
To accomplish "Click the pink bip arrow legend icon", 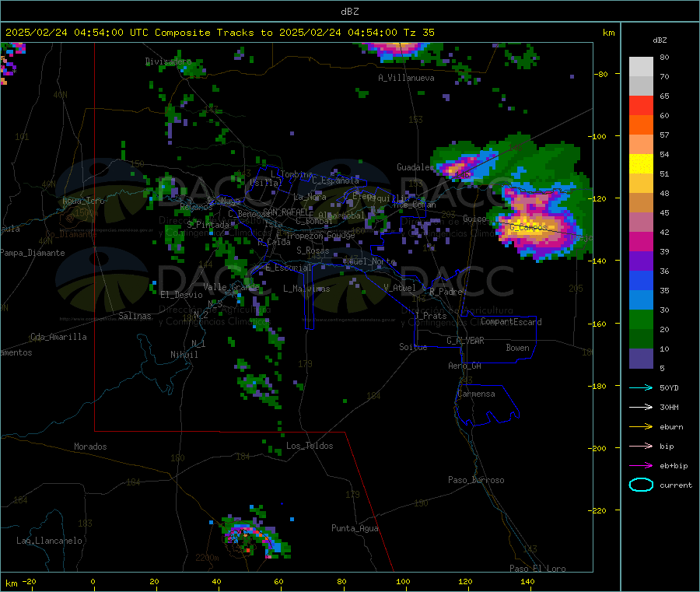I will click(641, 446).
